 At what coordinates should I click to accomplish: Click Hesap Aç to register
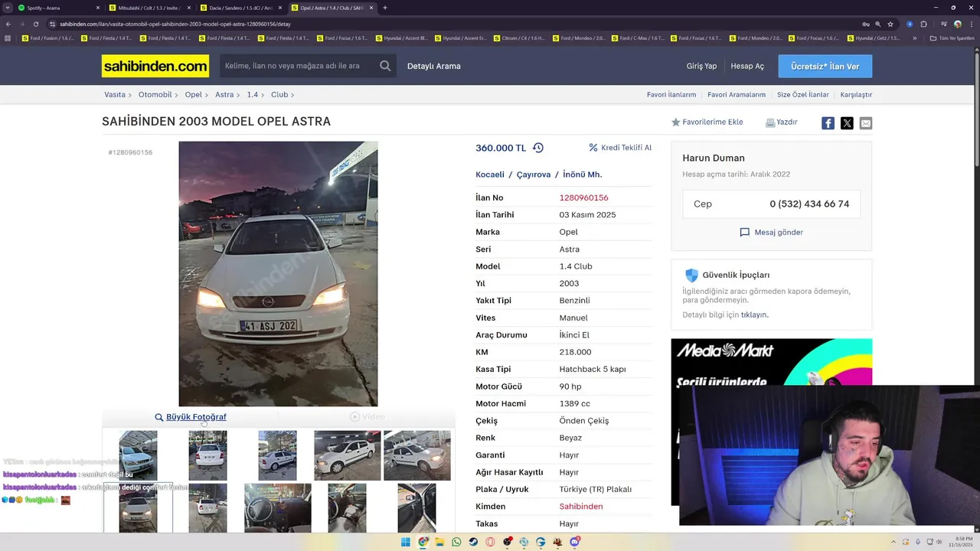[x=747, y=66]
